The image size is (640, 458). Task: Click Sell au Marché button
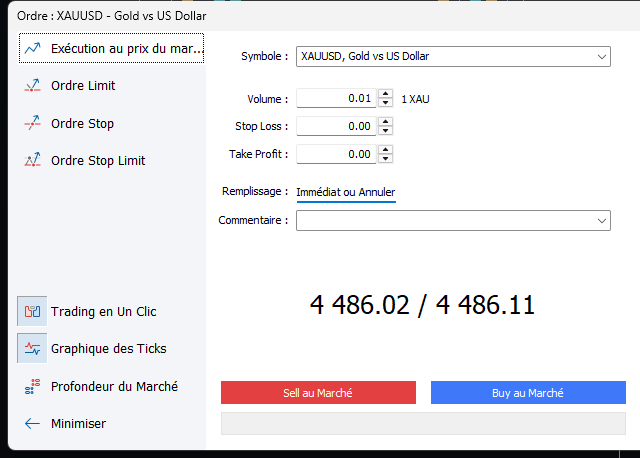pyautogui.click(x=318, y=393)
